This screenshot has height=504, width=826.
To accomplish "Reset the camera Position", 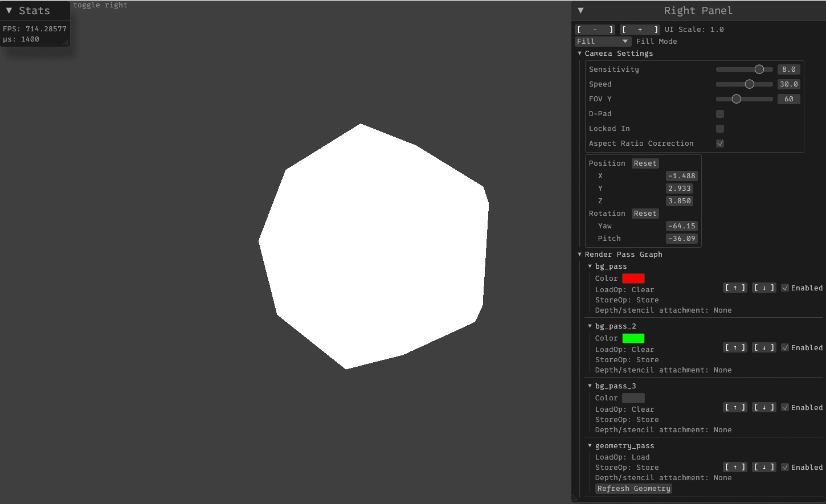I will click(x=645, y=163).
